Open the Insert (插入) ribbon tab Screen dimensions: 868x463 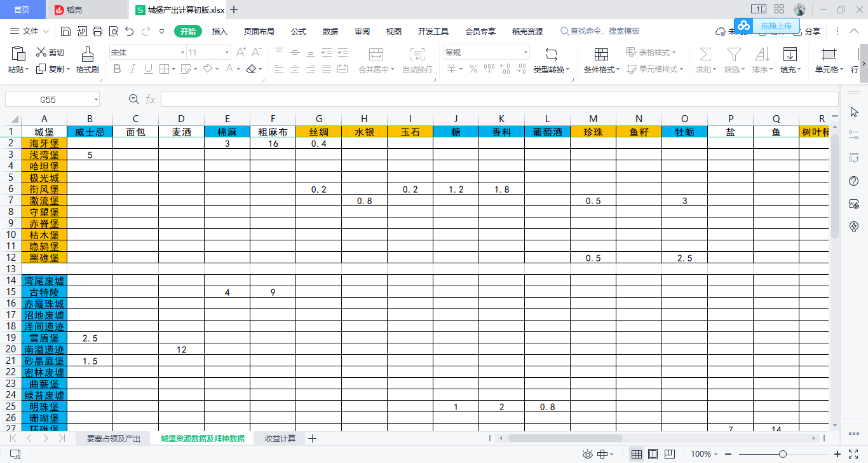220,31
